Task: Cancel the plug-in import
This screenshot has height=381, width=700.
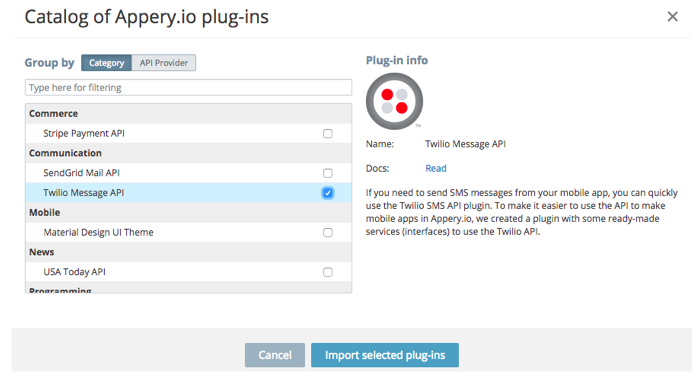Action: 275,355
